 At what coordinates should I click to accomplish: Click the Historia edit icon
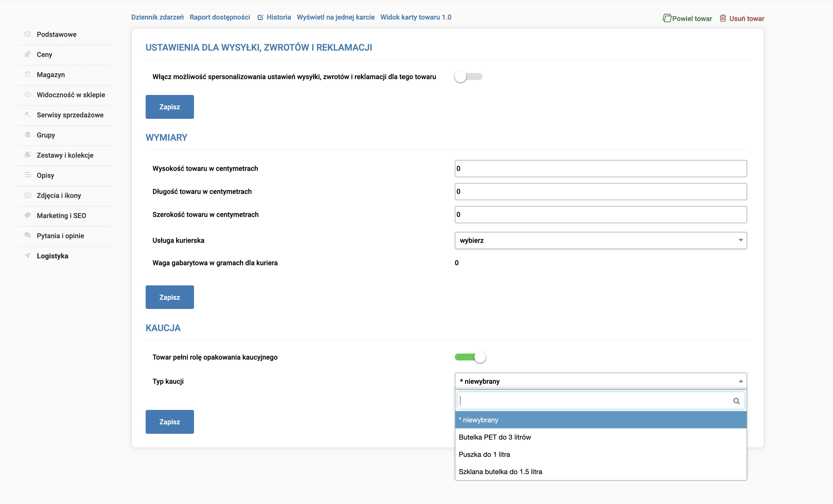tap(260, 18)
